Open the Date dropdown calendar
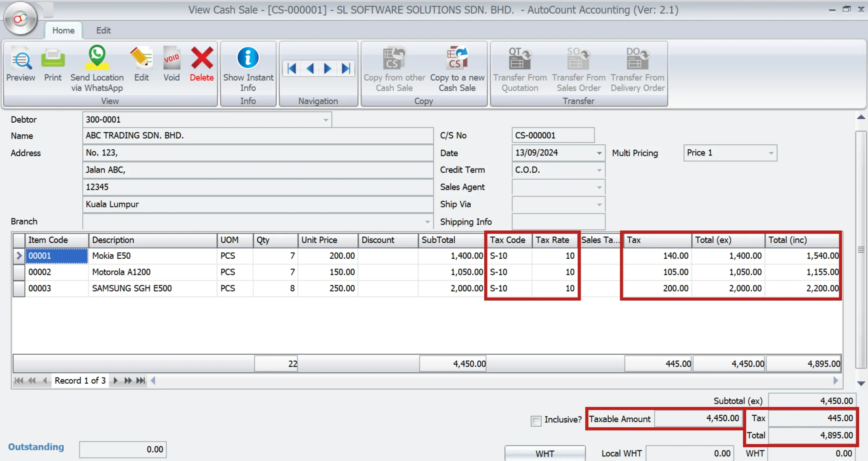This screenshot has height=461, width=868. [x=599, y=153]
